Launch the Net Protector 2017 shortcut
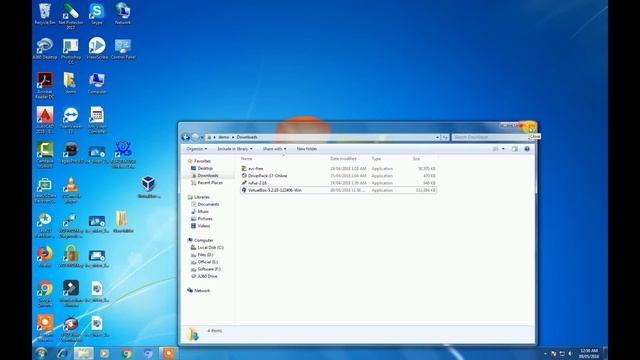The image size is (640, 360). (x=71, y=16)
